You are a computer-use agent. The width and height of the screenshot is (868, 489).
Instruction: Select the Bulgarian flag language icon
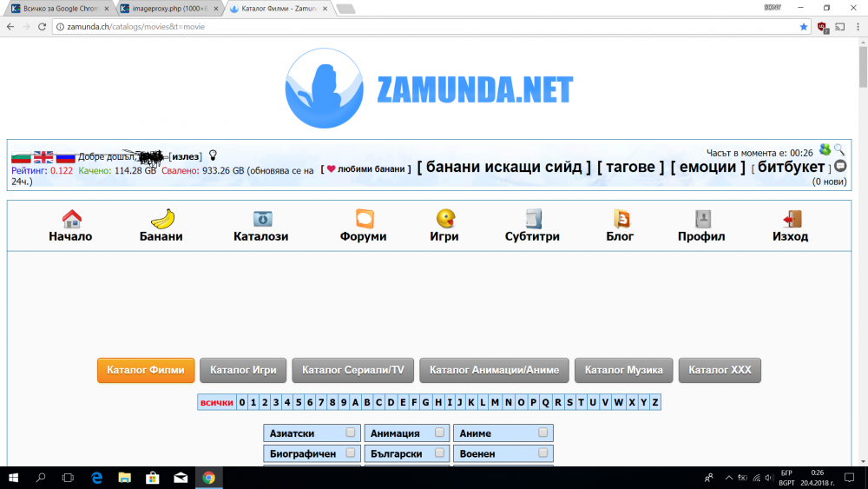(x=21, y=156)
